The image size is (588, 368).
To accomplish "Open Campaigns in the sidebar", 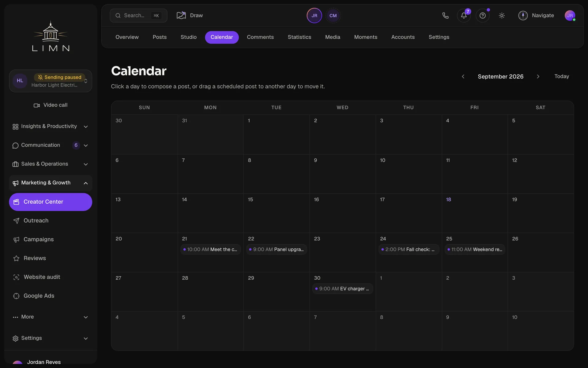I will [51, 240].
